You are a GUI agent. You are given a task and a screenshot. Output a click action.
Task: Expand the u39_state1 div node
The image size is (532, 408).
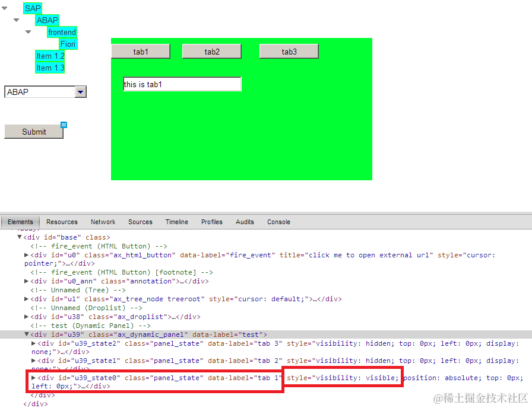point(33,361)
